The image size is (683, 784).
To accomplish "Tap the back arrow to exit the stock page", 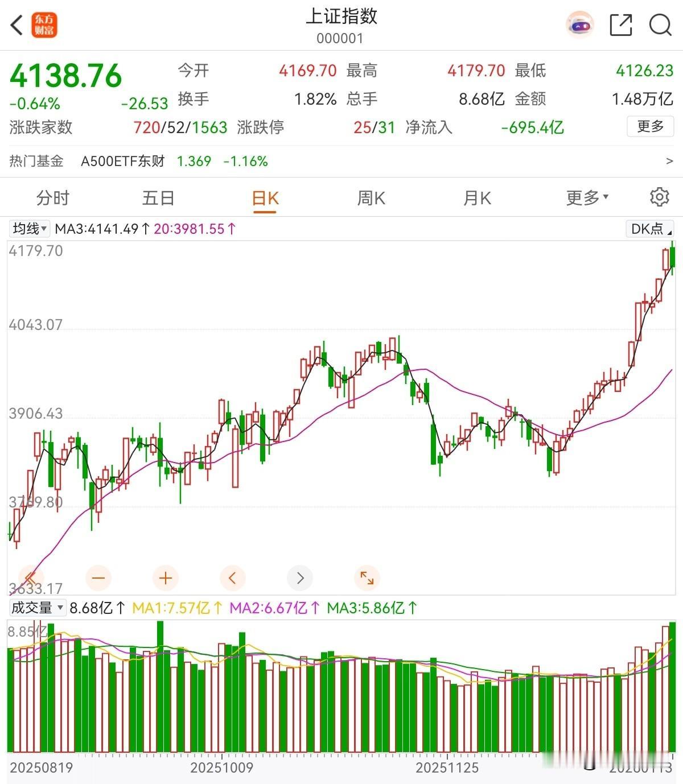I will tap(16, 26).
